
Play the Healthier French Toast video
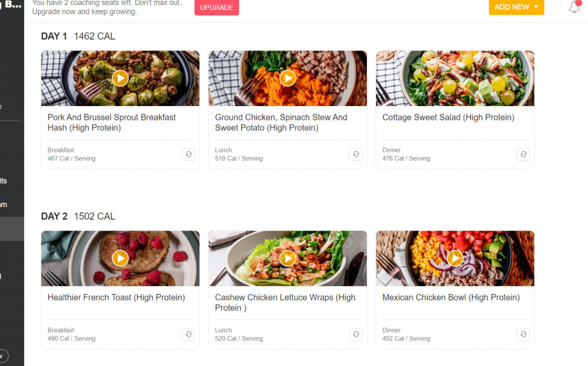pos(120,258)
